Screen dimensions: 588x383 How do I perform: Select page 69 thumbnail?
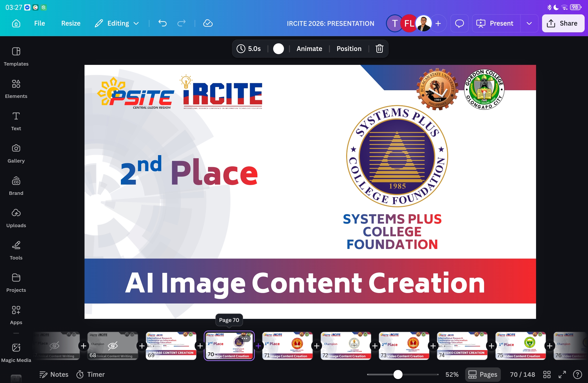point(171,346)
